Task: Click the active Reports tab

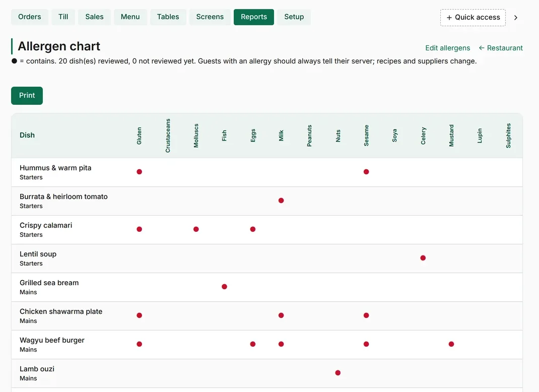Action: point(254,17)
